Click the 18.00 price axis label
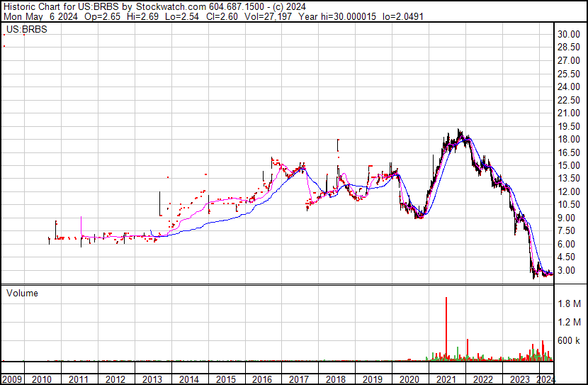 tap(569, 139)
